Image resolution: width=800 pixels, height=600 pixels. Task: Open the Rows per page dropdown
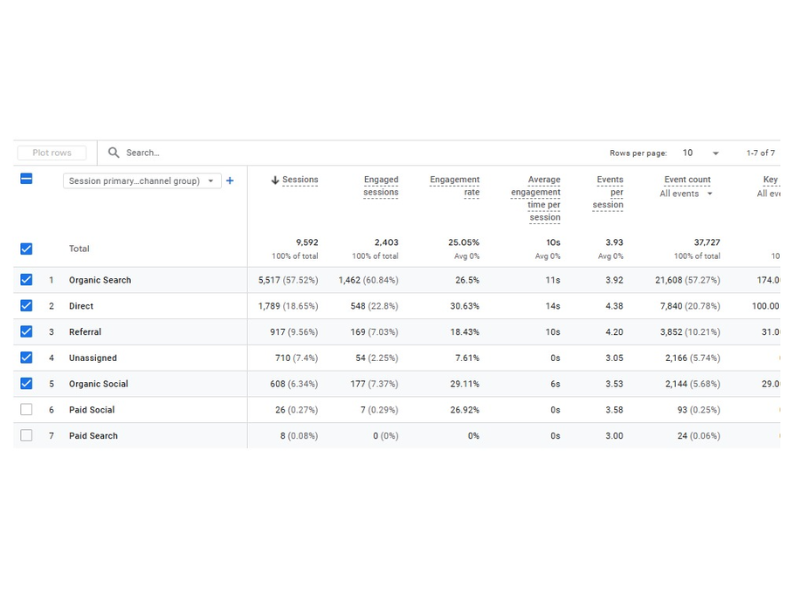pyautogui.click(x=701, y=153)
